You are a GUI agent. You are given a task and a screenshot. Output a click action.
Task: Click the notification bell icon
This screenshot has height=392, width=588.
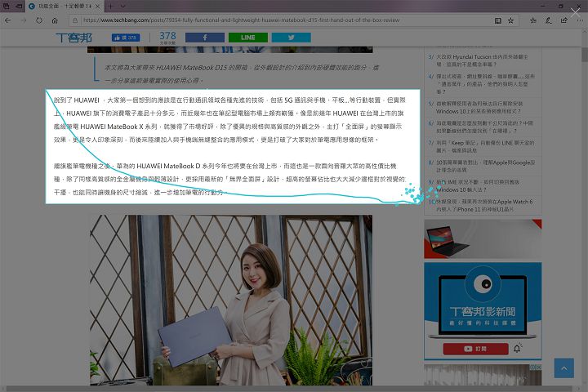point(517,349)
